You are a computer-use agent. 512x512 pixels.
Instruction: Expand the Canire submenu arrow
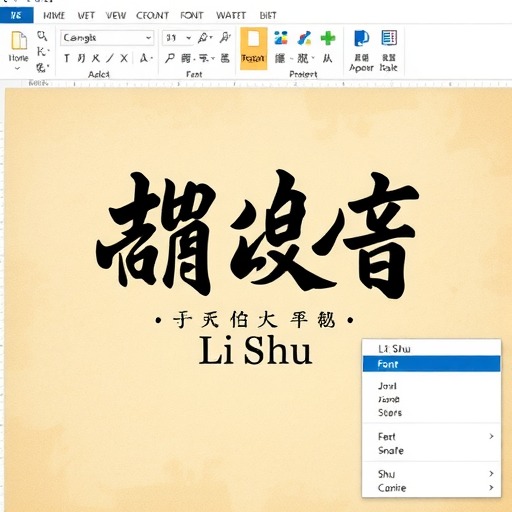coord(491,488)
